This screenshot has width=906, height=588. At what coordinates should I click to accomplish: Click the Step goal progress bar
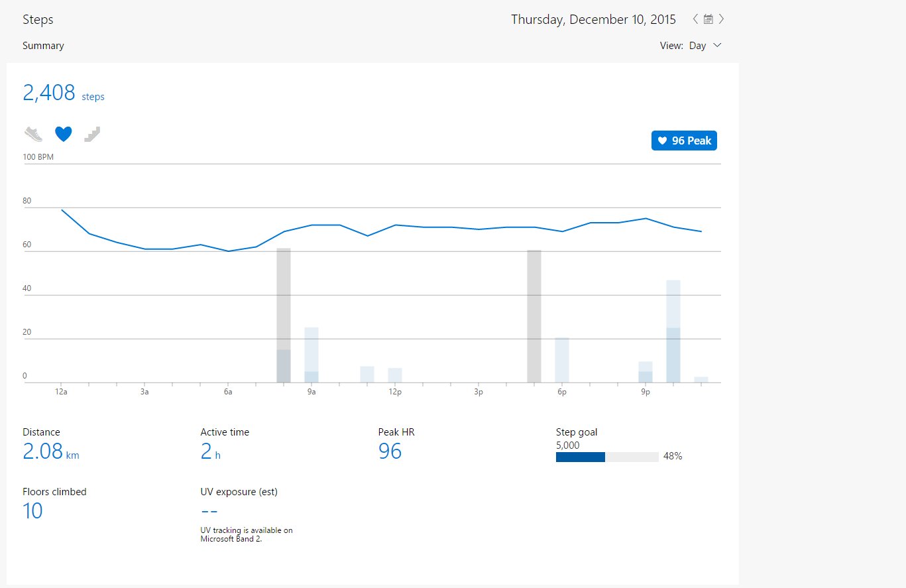607,457
